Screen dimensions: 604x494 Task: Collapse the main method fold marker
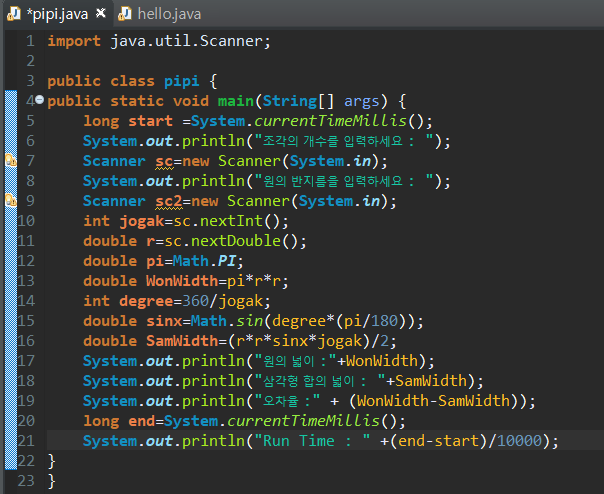coord(40,100)
